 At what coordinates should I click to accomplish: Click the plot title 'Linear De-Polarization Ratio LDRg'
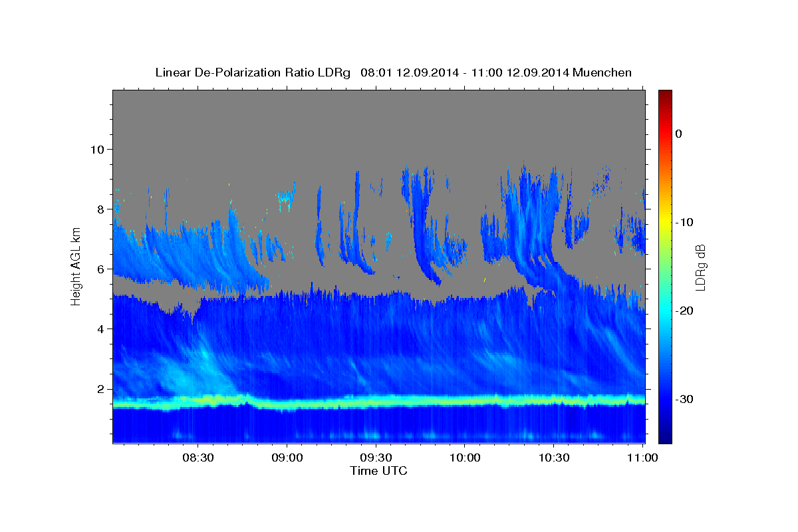point(253,72)
